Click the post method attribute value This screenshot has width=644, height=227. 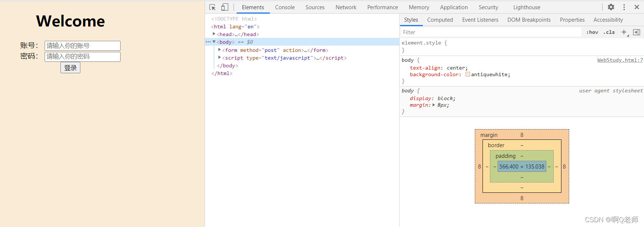pyautogui.click(x=271, y=50)
